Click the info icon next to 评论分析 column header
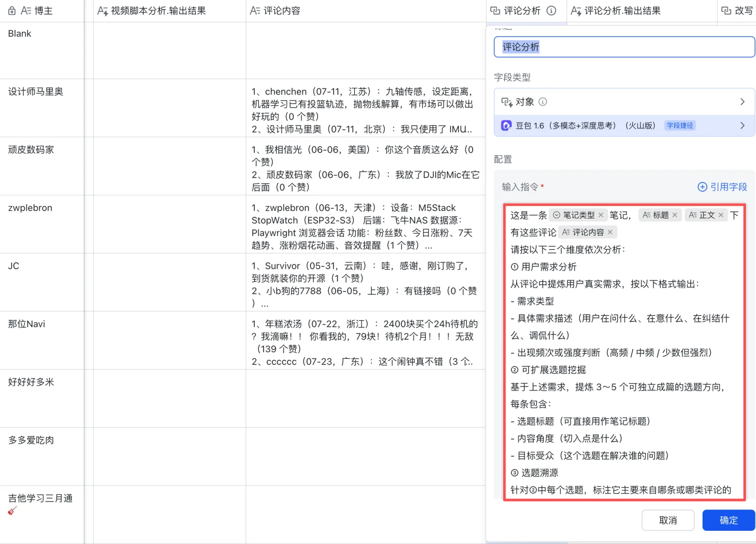 [551, 10]
